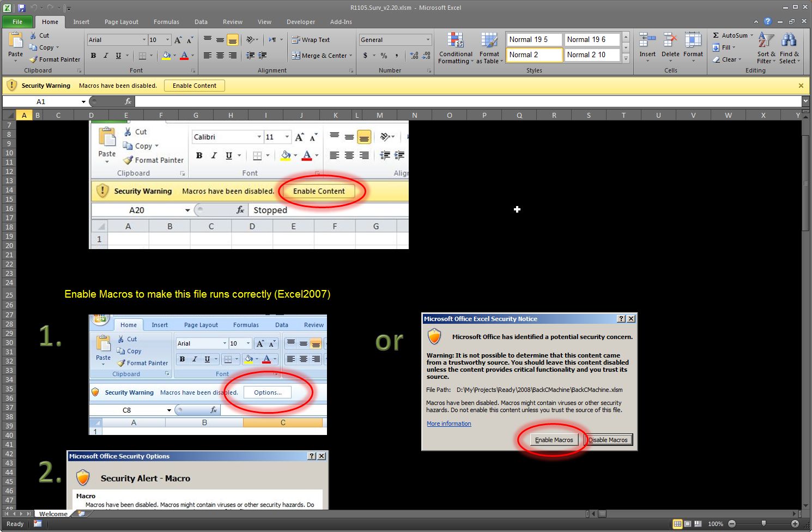Apply the red Font Color
The height and width of the screenshot is (532, 812).
tap(184, 56)
